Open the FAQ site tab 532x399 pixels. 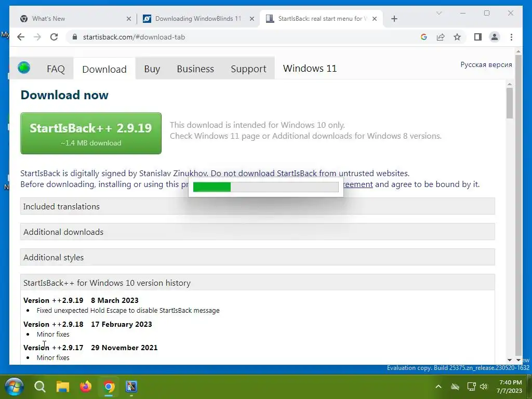coord(56,69)
